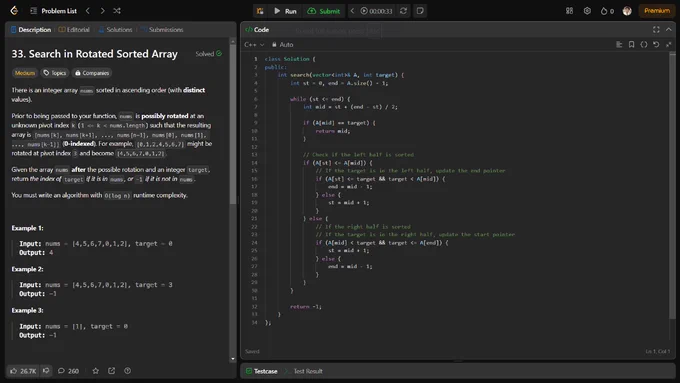The width and height of the screenshot is (680, 383).
Task: Click the 'return -1;' code line
Action: 306,307
